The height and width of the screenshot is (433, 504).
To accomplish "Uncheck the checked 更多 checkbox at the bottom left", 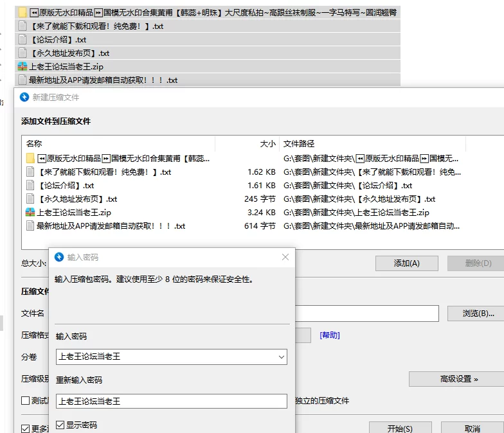I will point(26,428).
